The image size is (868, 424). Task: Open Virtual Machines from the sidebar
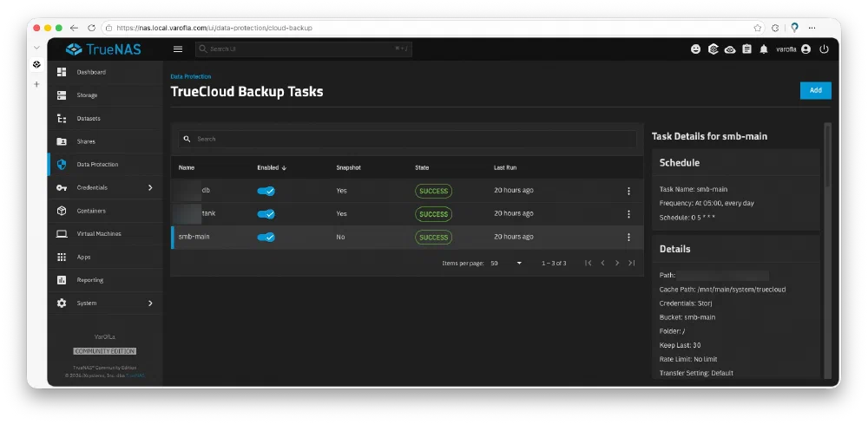coord(99,234)
